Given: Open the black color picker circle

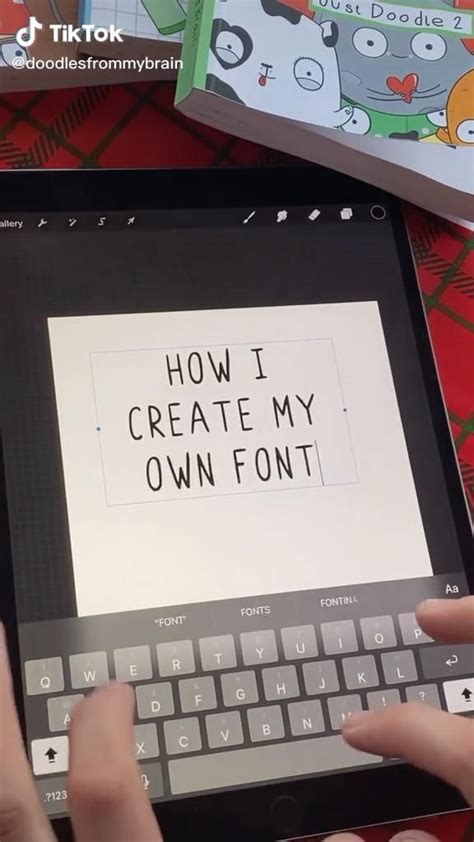Looking at the screenshot, I should click(x=378, y=212).
